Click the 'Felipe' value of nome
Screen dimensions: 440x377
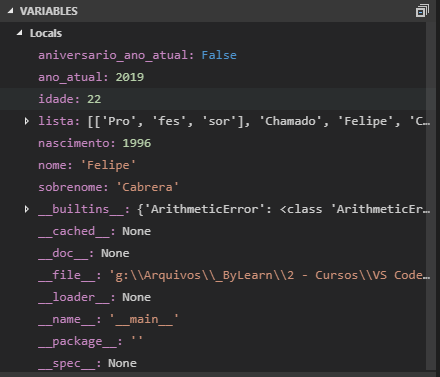click(108, 165)
